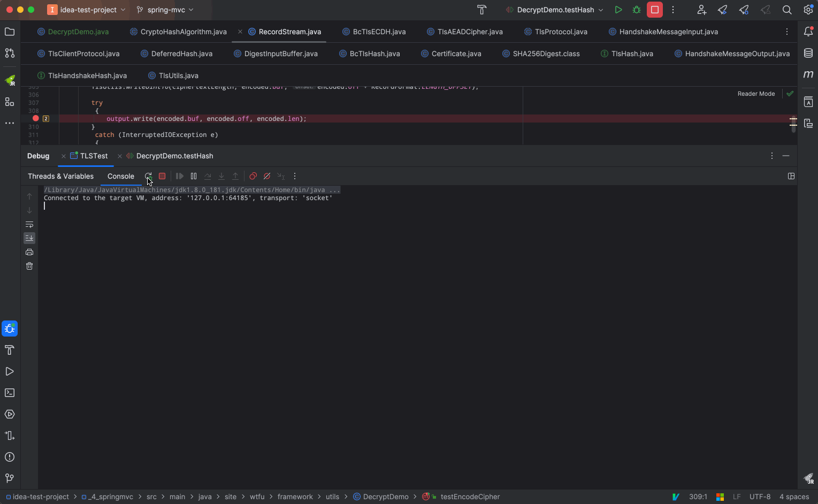
Task: Stop the debug session
Action: click(162, 176)
